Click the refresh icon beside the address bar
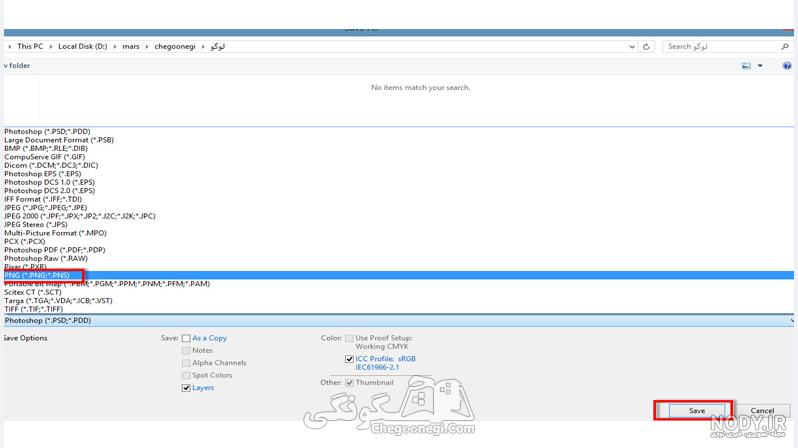Viewport: 798px width, 448px height. point(646,46)
